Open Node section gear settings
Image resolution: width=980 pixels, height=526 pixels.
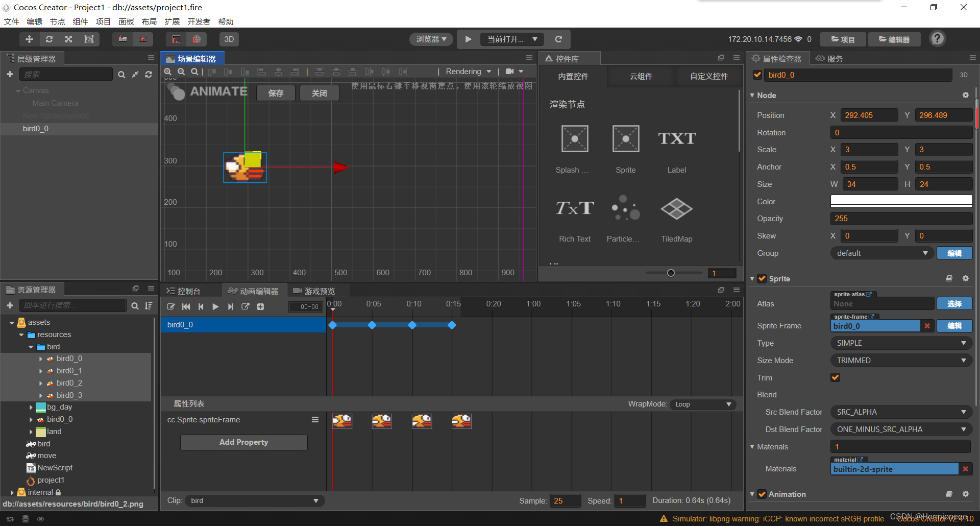tap(965, 95)
